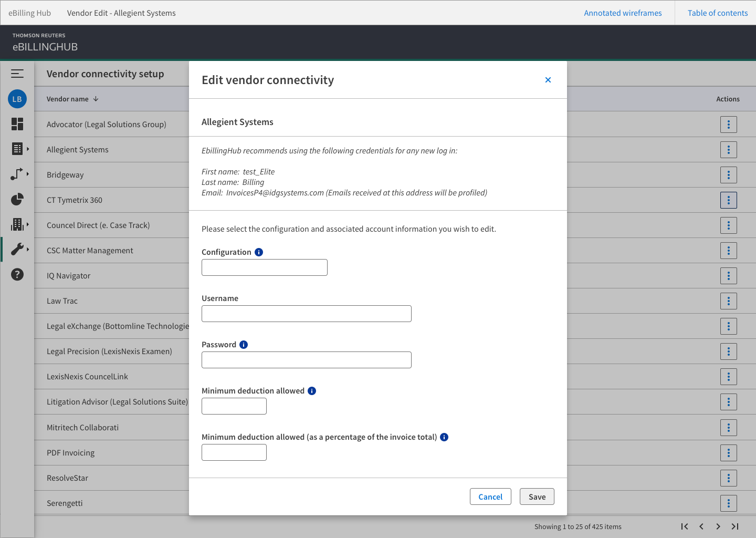756x538 pixels.
Task: Open Table of contents link
Action: 718,13
